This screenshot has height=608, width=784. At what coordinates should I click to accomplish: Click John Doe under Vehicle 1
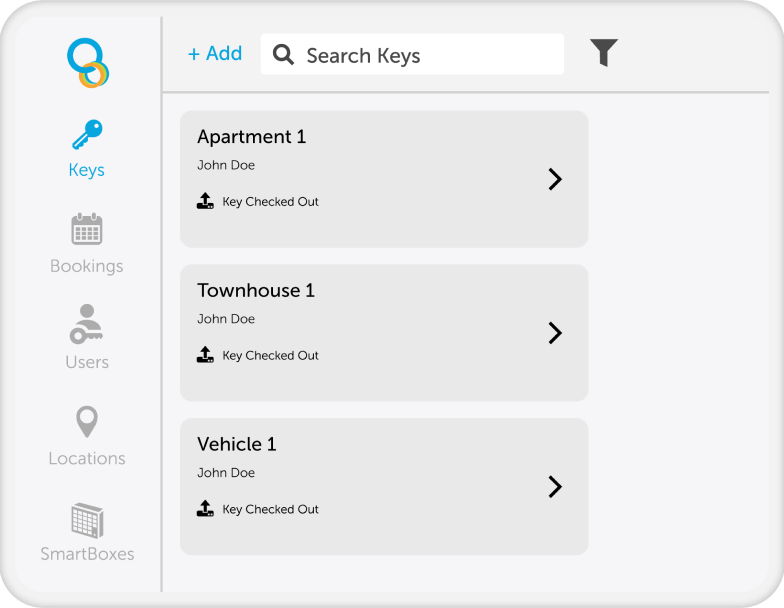tap(226, 472)
